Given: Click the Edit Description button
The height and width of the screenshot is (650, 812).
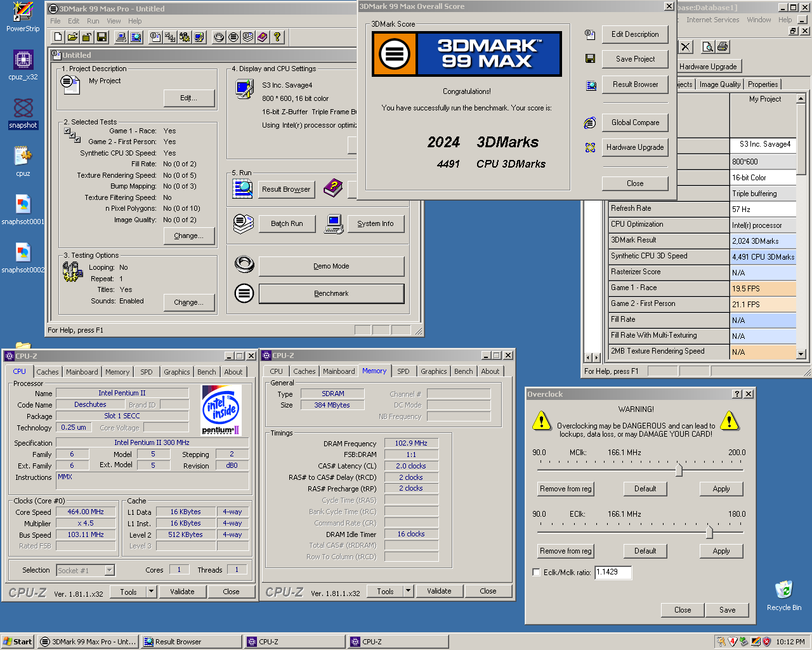Looking at the screenshot, I should tap(635, 34).
